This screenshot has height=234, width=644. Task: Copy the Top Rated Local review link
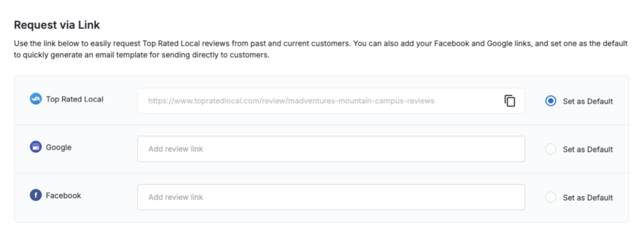pos(509,101)
